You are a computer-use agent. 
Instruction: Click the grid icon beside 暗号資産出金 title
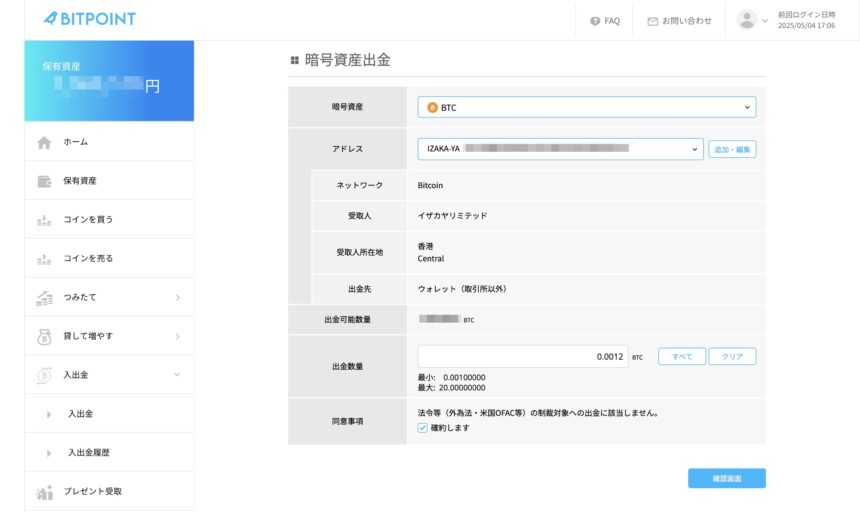[295, 60]
